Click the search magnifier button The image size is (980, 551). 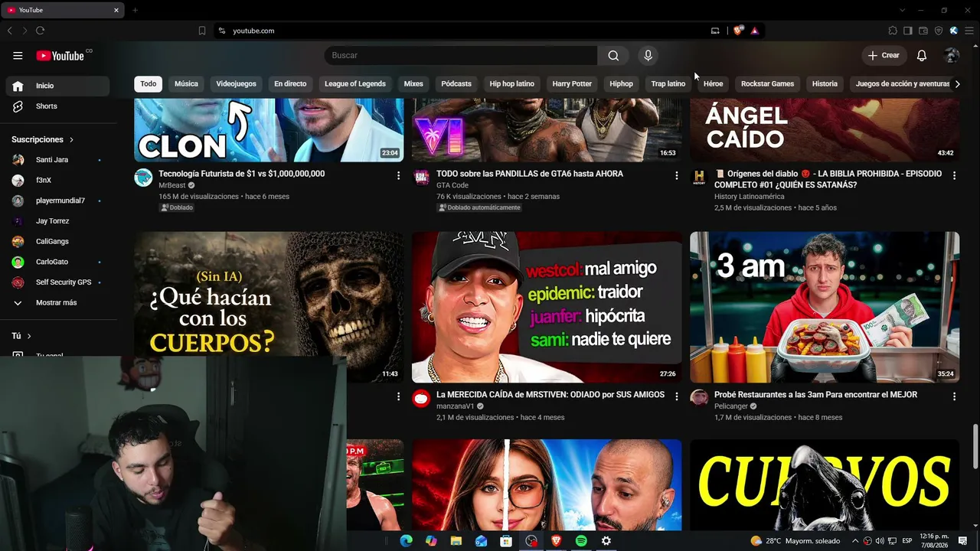[x=613, y=55]
